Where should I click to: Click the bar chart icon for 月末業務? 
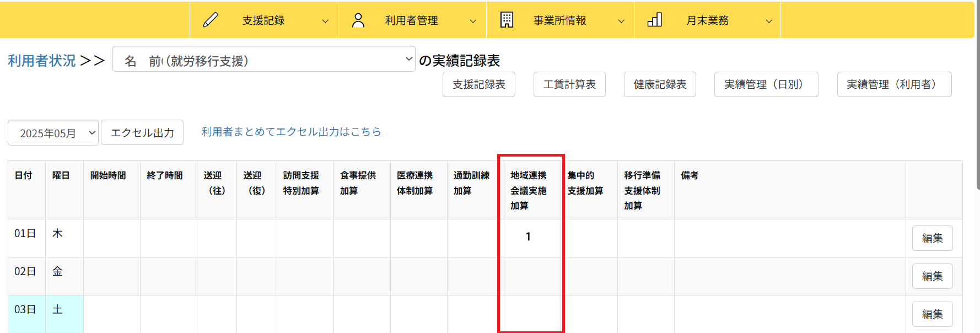654,20
